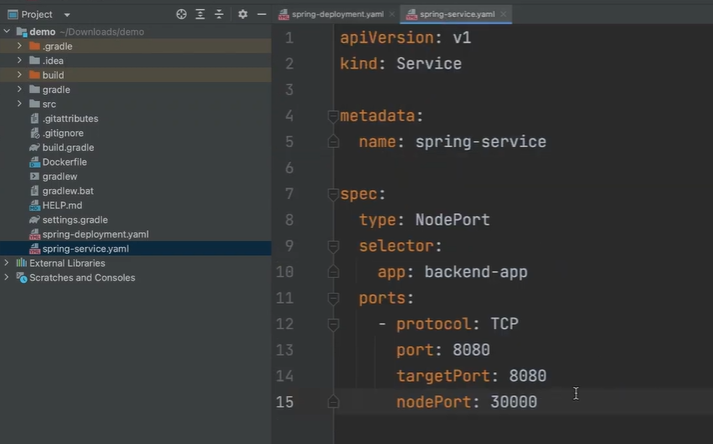This screenshot has height=444, width=713.
Task: Select the gradle folder icon
Action: tap(35, 89)
